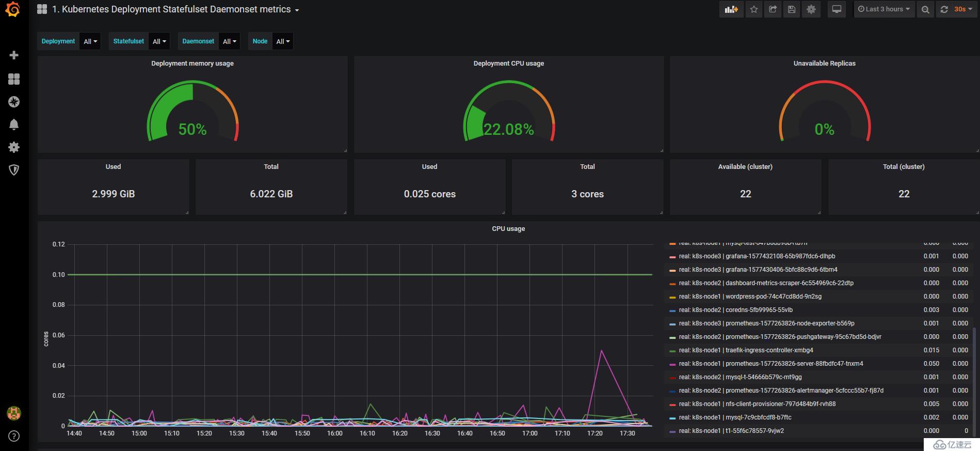Toggle prometheus pushgateway legend series

point(780,337)
